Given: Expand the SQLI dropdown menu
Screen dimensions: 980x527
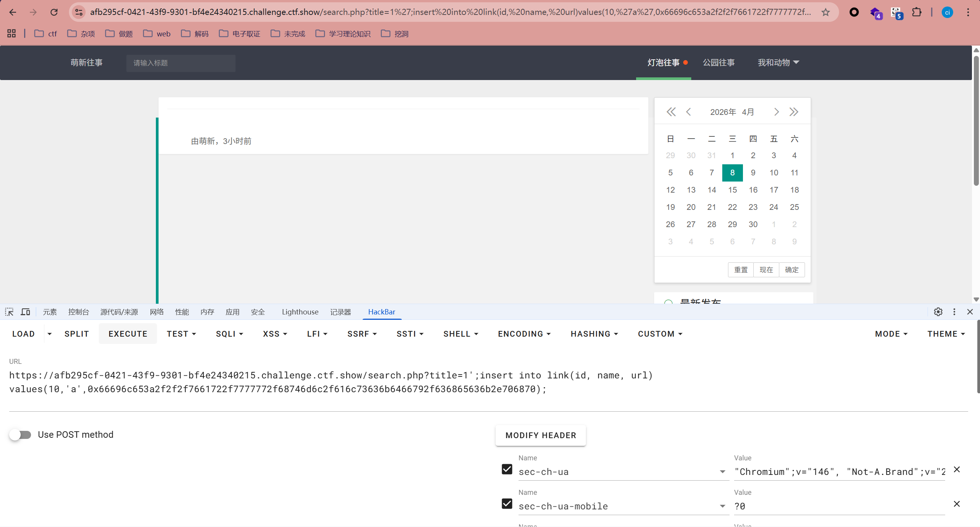Looking at the screenshot, I should click(x=229, y=334).
